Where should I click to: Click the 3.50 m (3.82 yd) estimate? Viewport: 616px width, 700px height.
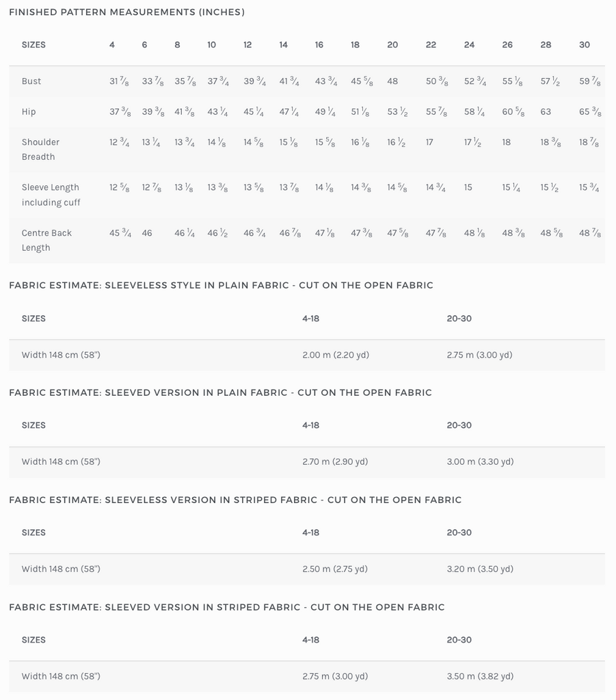click(x=480, y=677)
